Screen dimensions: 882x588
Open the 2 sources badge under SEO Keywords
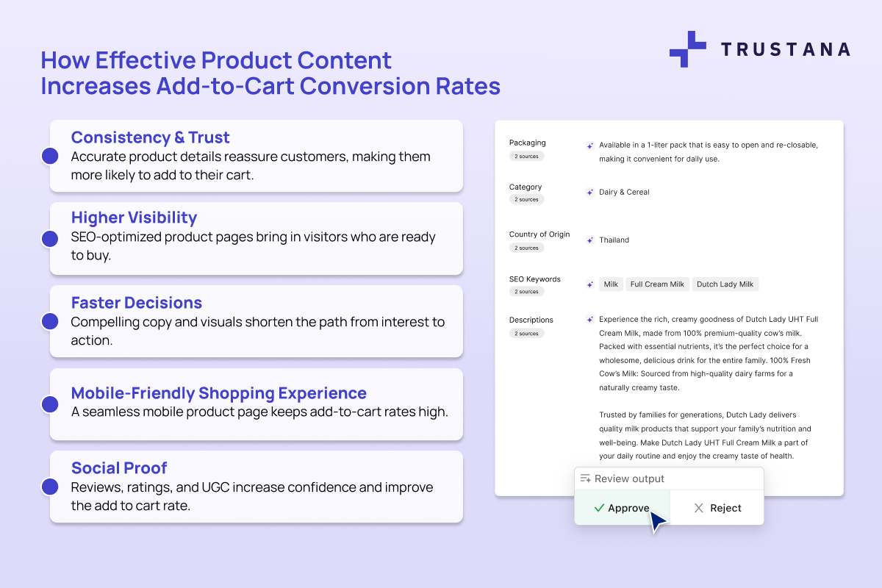[526, 292]
